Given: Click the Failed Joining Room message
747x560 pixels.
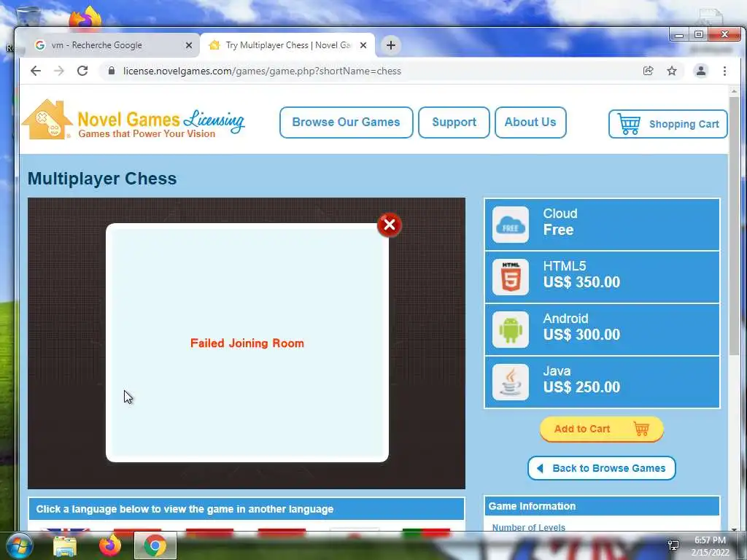Looking at the screenshot, I should click(247, 343).
